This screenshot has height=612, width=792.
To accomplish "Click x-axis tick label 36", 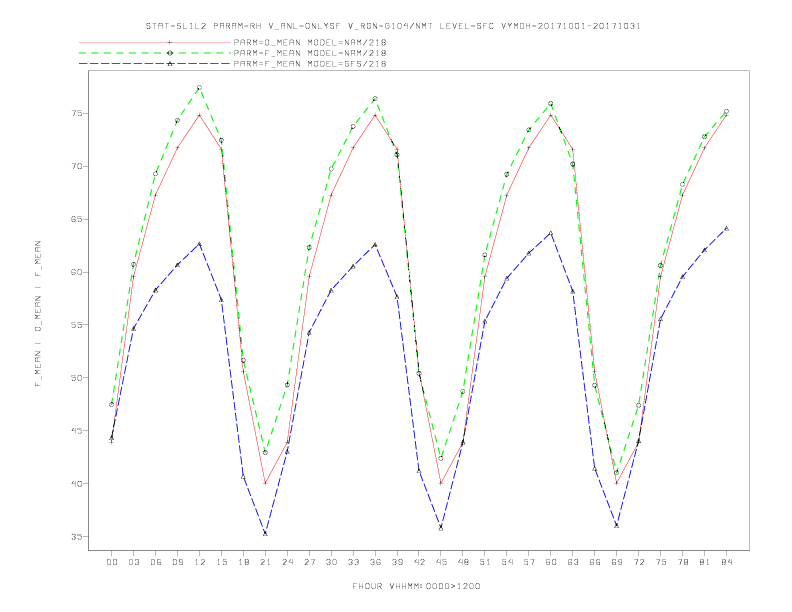I will (375, 562).
